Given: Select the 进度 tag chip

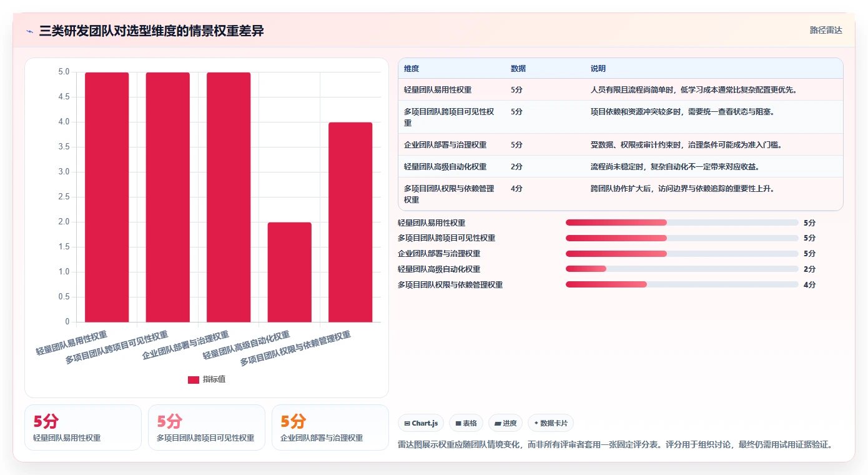Looking at the screenshot, I should tap(505, 423).
